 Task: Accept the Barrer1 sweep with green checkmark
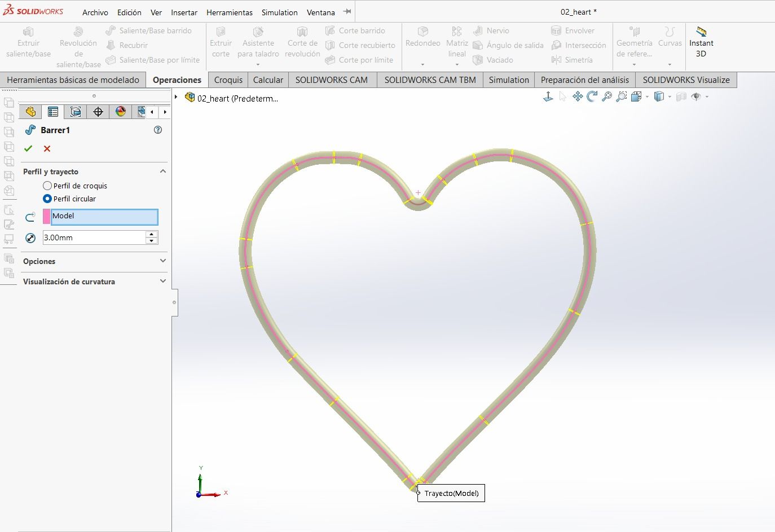(x=28, y=148)
